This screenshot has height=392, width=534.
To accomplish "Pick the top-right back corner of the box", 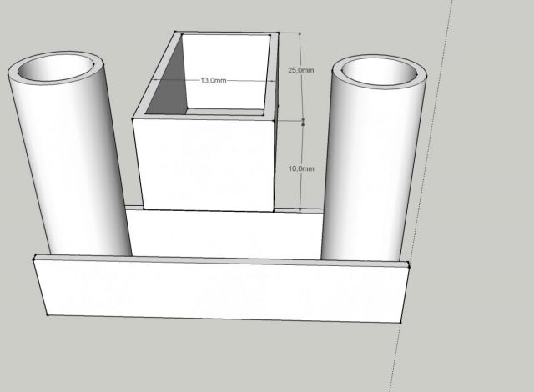I will [276, 33].
